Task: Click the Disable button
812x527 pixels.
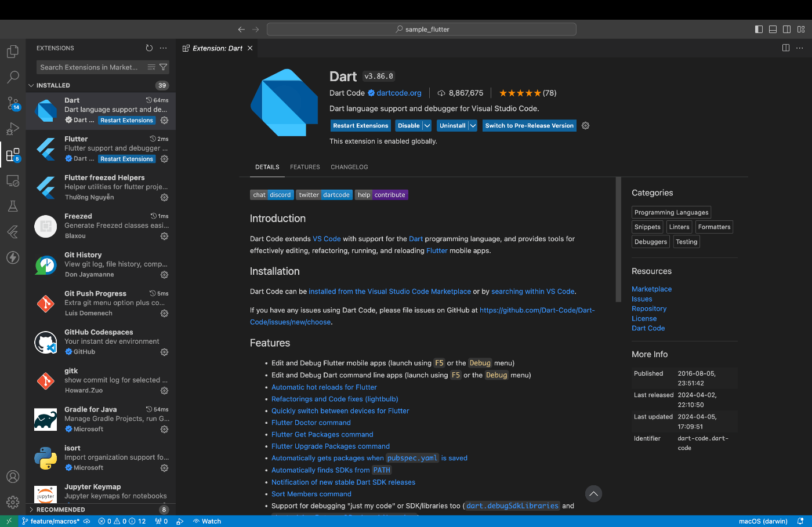Action: pyautogui.click(x=409, y=126)
